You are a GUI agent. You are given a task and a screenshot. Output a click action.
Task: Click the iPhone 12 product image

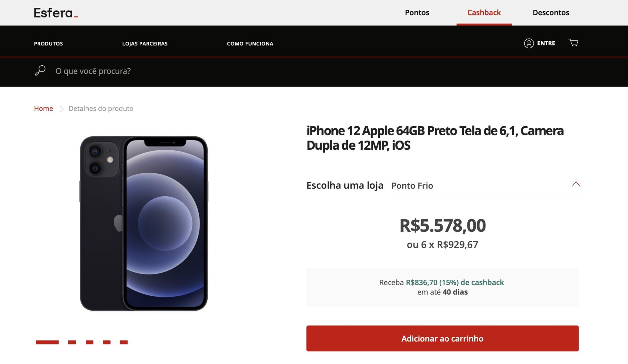144,223
